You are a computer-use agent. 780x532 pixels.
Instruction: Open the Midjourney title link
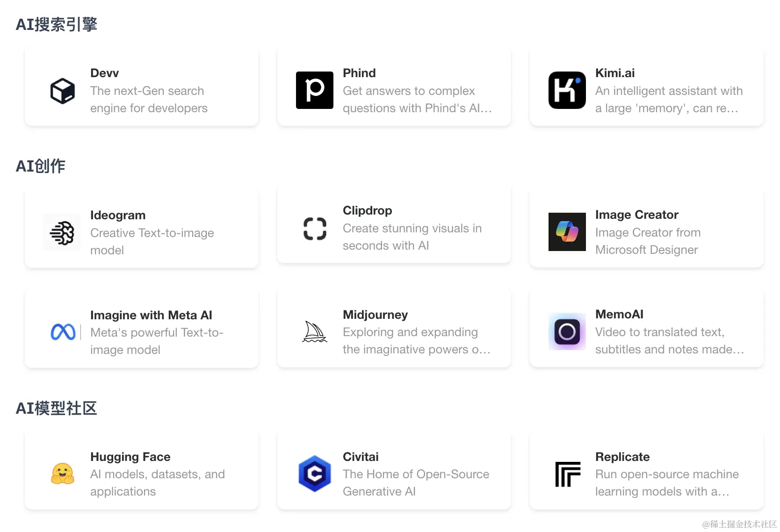(x=375, y=315)
